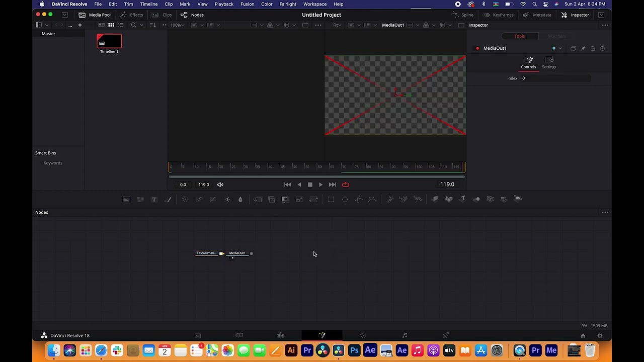Add a Background node from the toolbar

pos(126,199)
